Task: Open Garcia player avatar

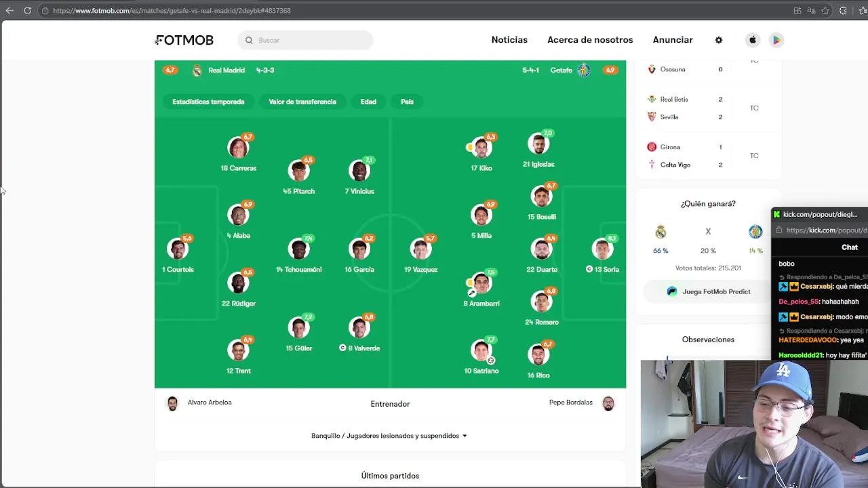Action: click(x=359, y=249)
